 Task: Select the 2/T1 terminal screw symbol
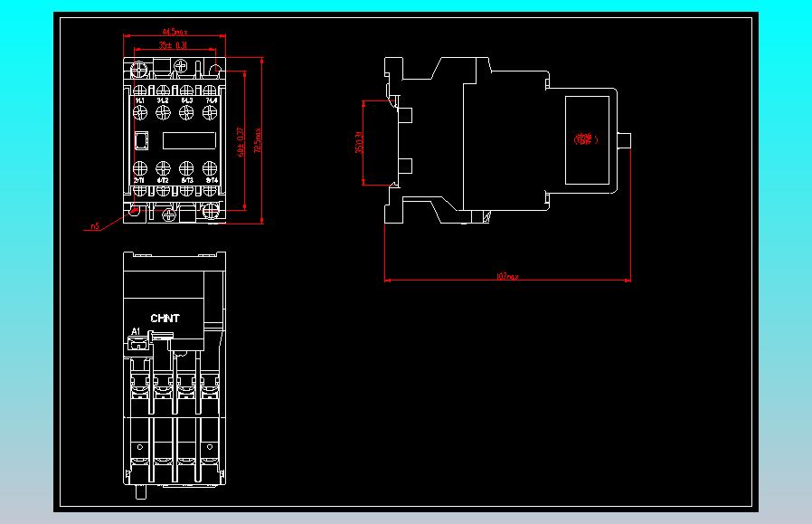[140, 168]
